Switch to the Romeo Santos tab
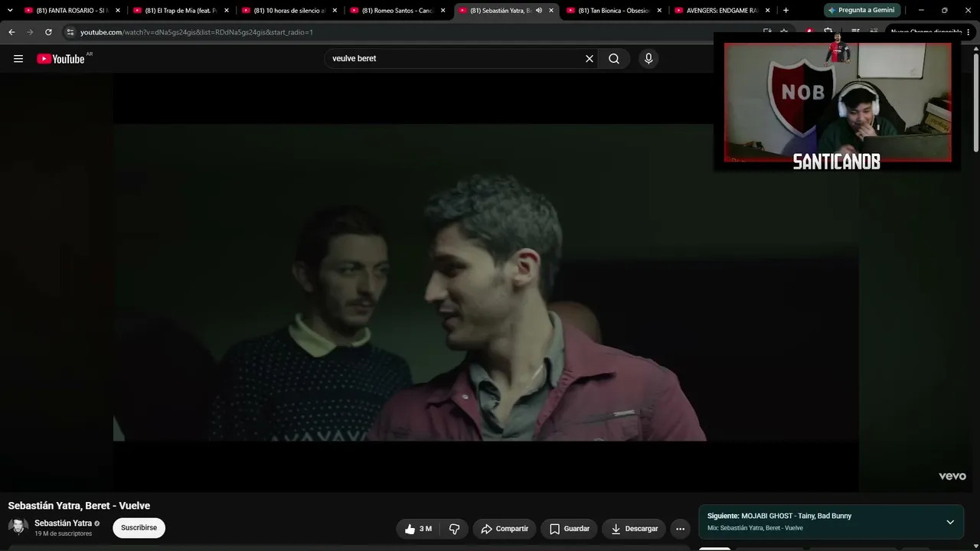 pos(398,11)
